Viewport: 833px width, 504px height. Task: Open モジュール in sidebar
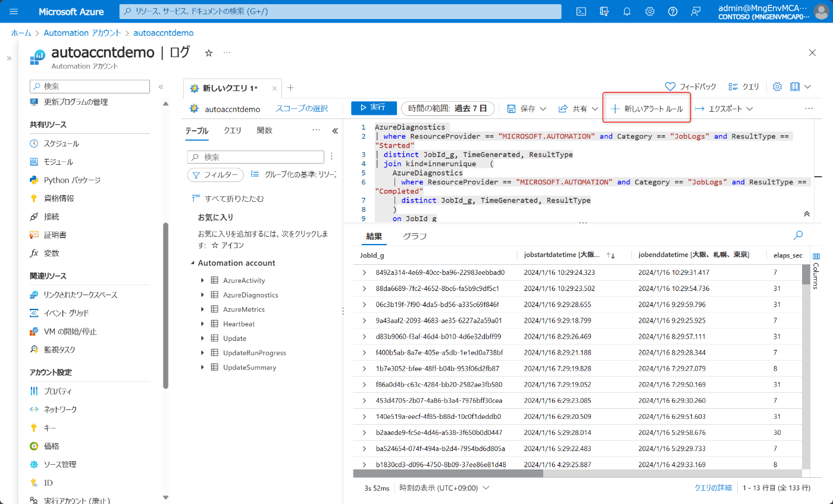click(x=58, y=162)
